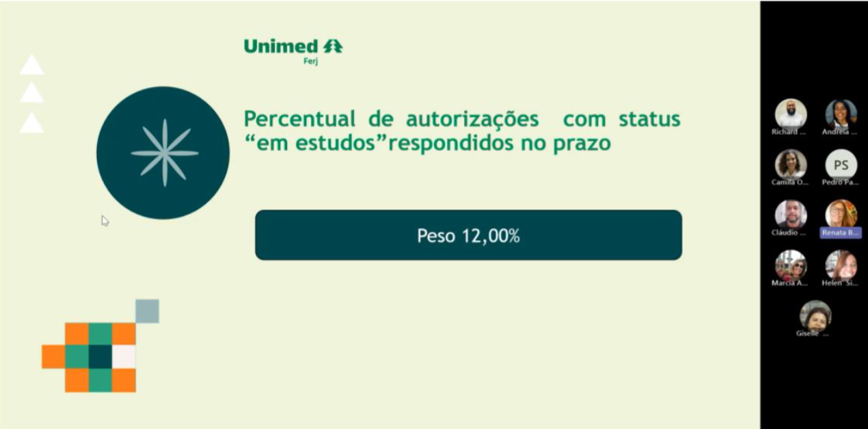This screenshot has height=429, width=868.
Task: Click Renata B.'s highlighted participant avatar
Action: tap(841, 214)
